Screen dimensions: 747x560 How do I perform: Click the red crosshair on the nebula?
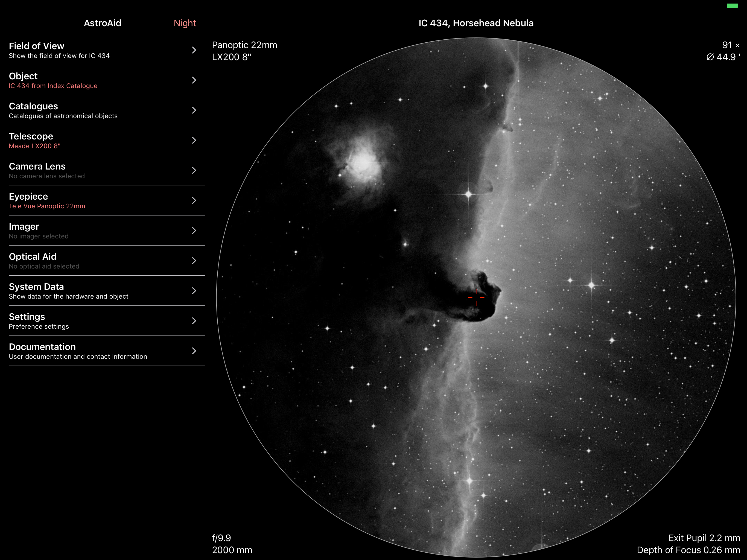(476, 297)
